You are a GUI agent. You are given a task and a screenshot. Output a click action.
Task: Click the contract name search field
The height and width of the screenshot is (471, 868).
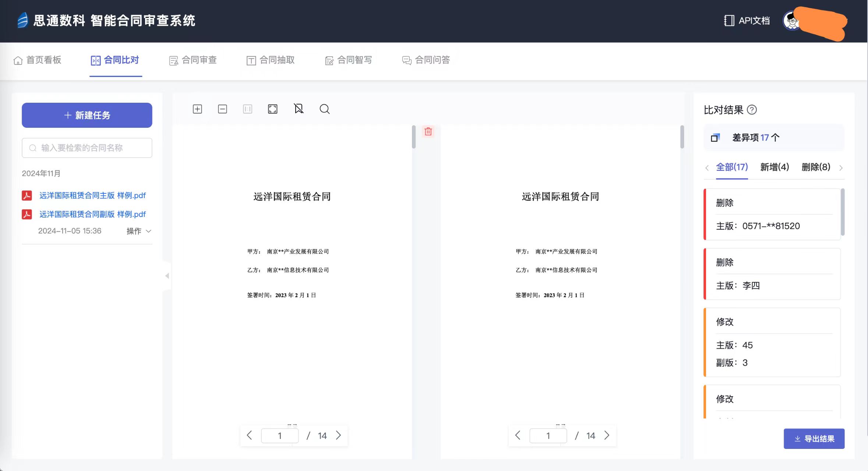(87, 148)
